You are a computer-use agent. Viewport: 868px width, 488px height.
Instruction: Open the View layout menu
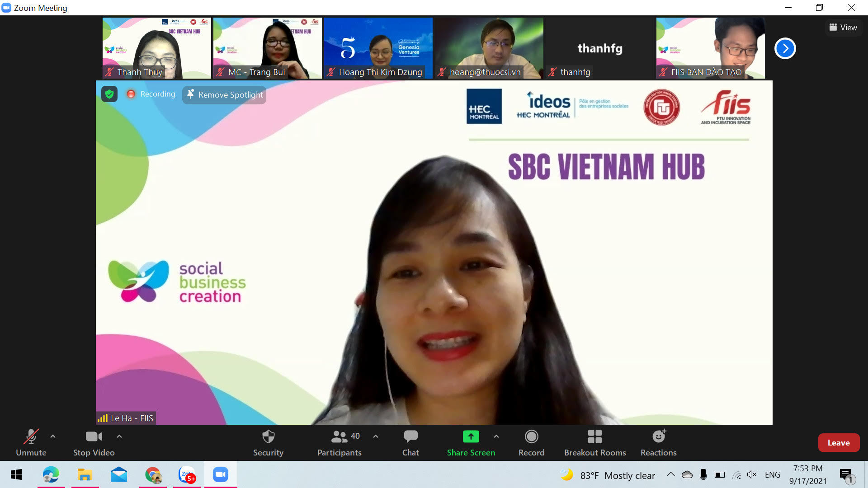[x=843, y=28]
